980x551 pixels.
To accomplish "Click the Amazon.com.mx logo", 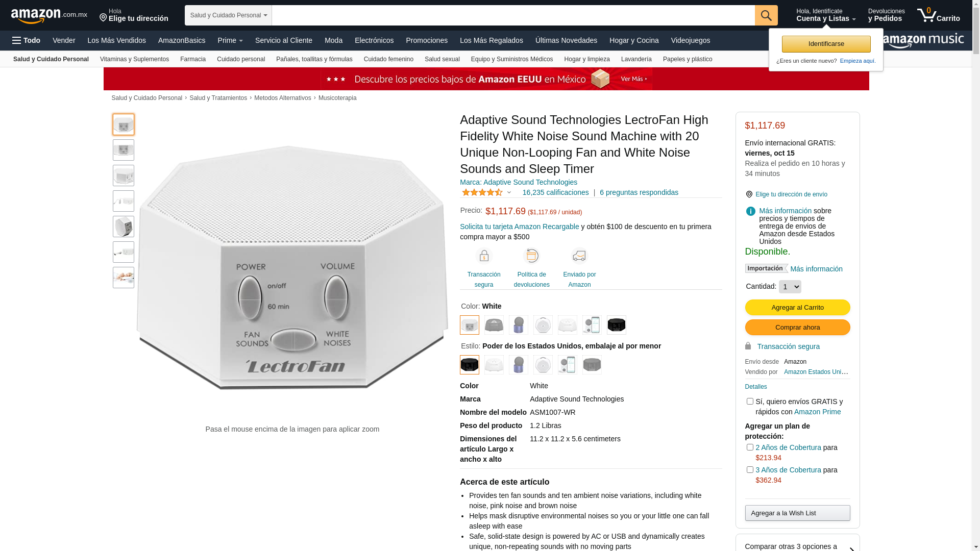I will [x=49, y=16].
